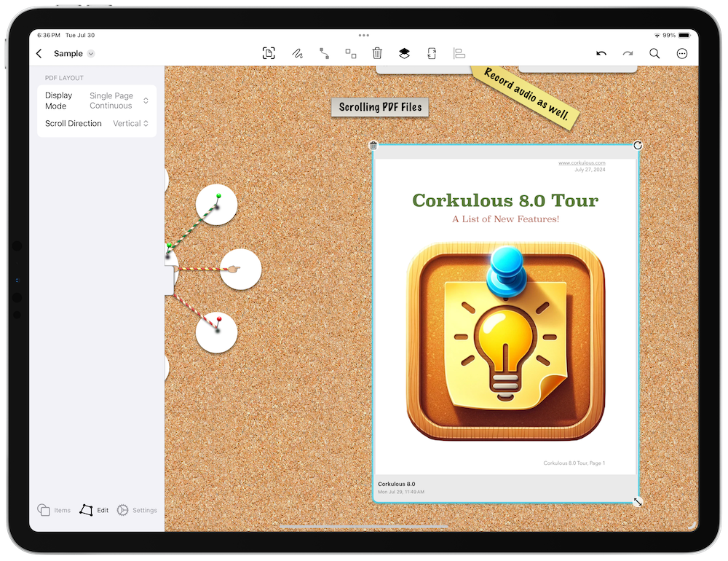728x561 pixels.
Task: Open search with the magnifying glass
Action: (x=654, y=53)
